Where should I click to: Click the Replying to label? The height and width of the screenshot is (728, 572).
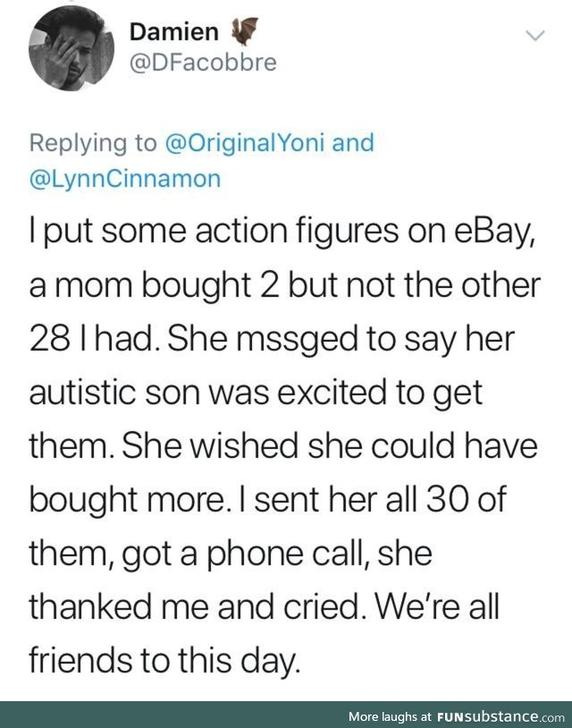93,143
